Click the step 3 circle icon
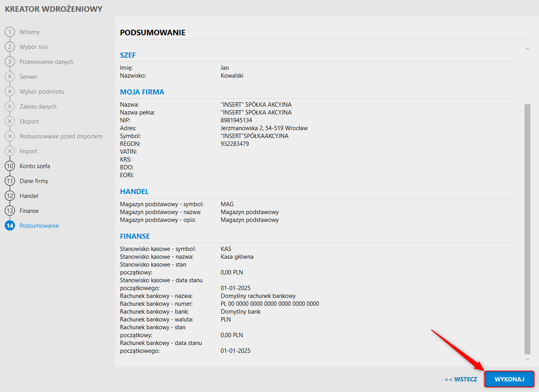The height and width of the screenshot is (392, 539). click(10, 62)
